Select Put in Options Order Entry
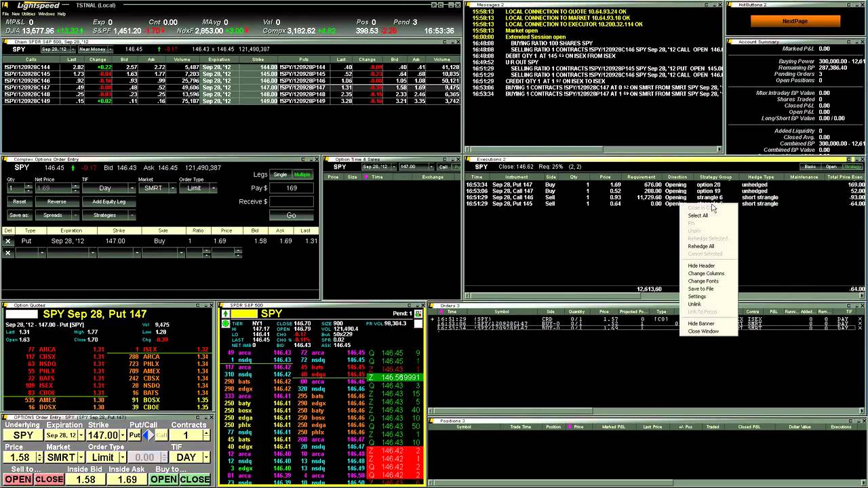 pyautogui.click(x=134, y=435)
